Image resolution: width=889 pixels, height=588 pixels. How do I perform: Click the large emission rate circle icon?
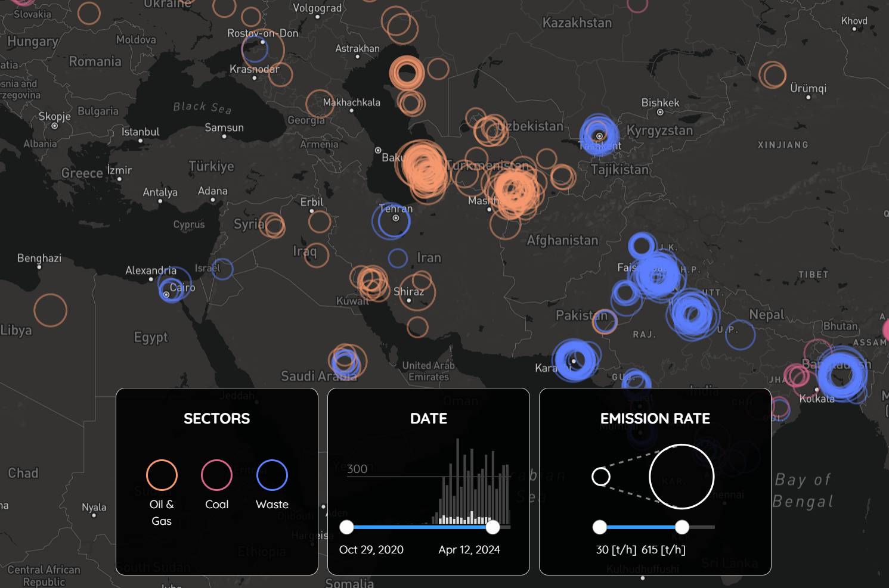click(x=682, y=477)
